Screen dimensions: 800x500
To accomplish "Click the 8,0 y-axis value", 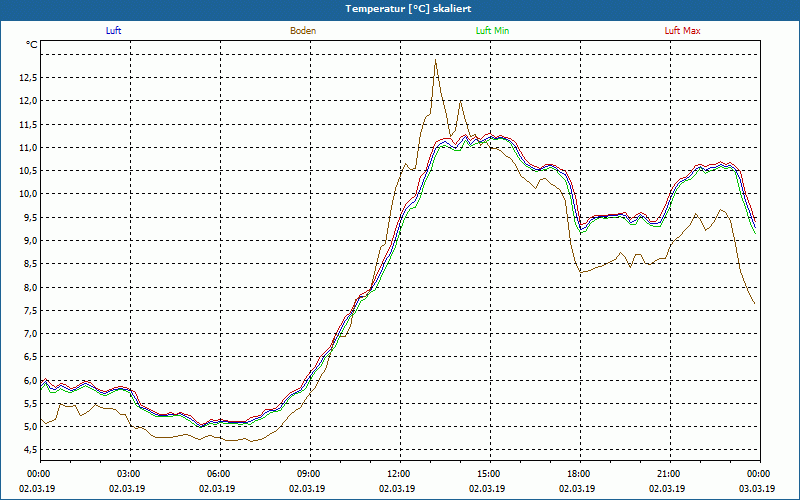I will [30, 287].
